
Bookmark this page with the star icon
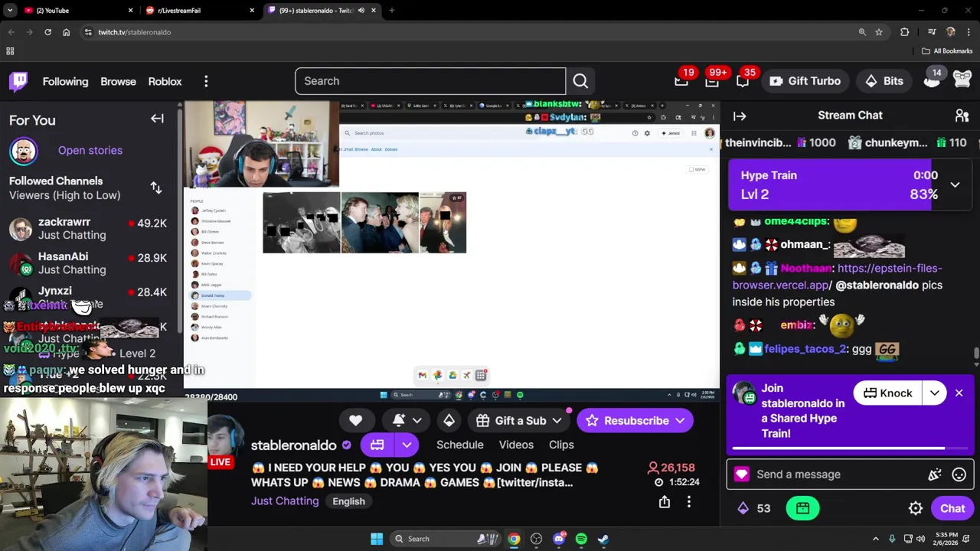tap(879, 32)
